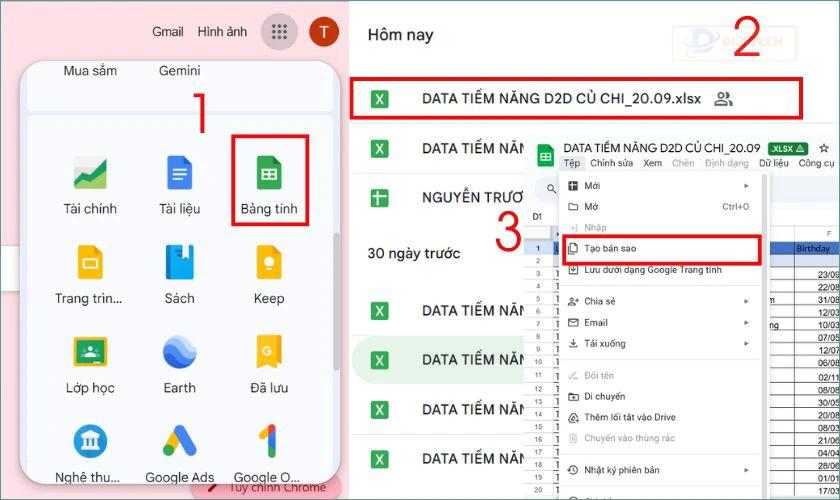Screen dimensions: 840x500
Task: Click the search magnifier in Sheets toolbar
Action: click(x=551, y=189)
